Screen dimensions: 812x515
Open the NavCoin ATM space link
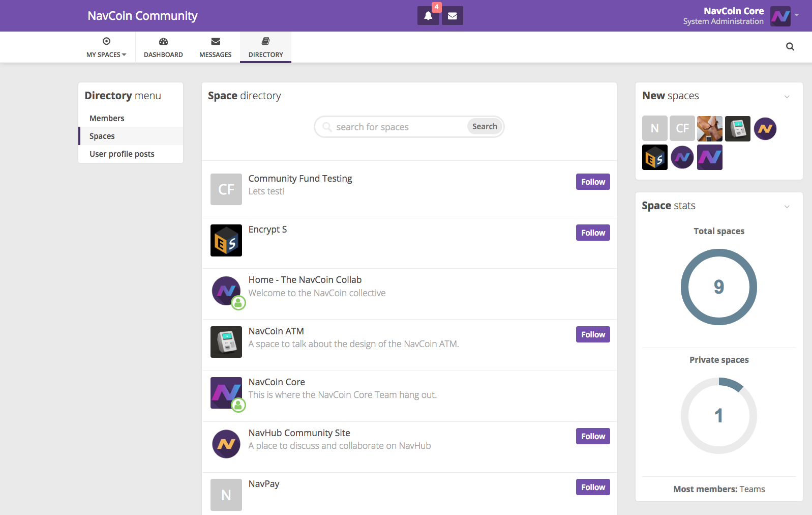tap(276, 331)
